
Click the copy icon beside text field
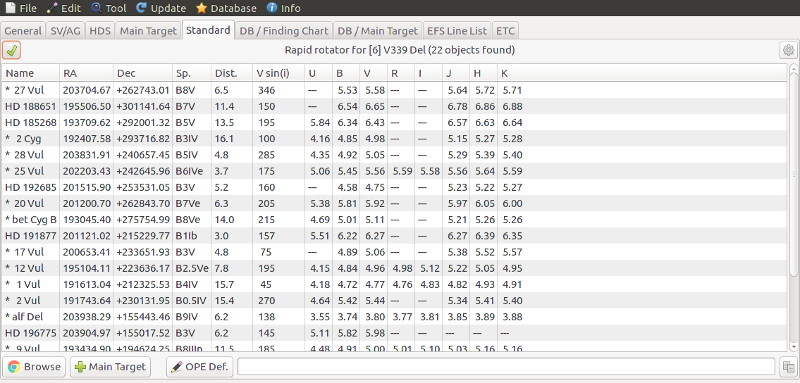pos(788,367)
